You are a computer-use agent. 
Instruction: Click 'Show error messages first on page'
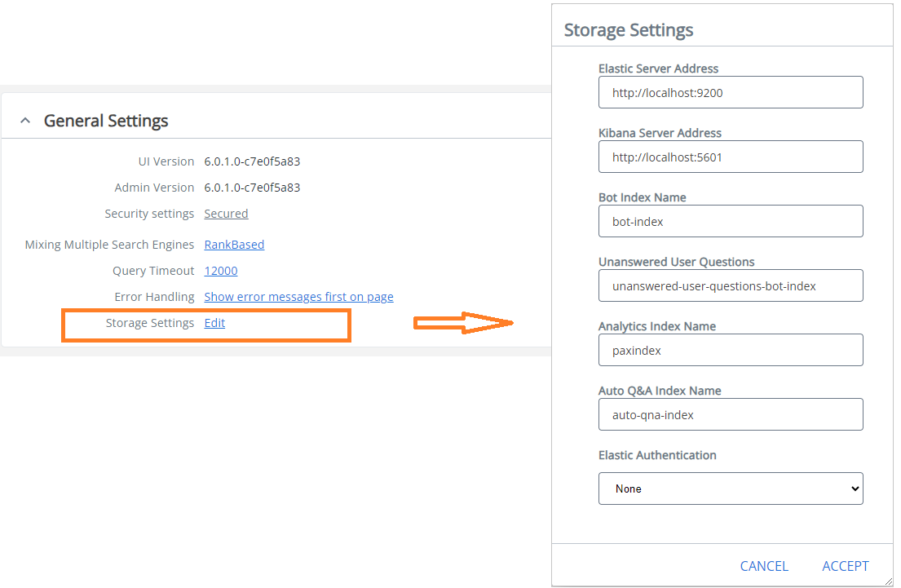[298, 297]
